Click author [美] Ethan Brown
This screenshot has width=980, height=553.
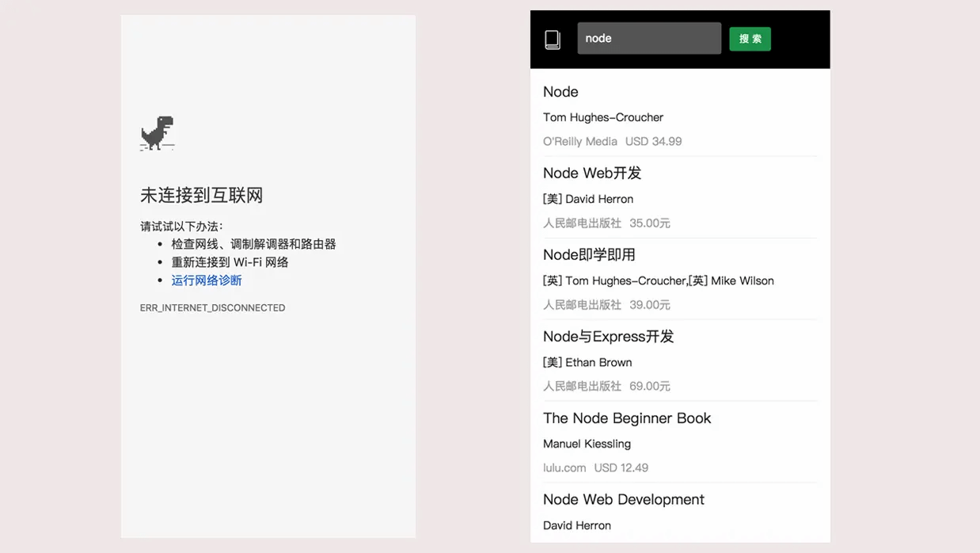(x=587, y=363)
